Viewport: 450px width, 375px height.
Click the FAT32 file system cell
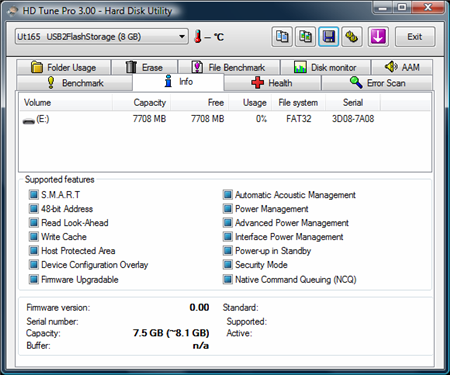[x=299, y=119]
